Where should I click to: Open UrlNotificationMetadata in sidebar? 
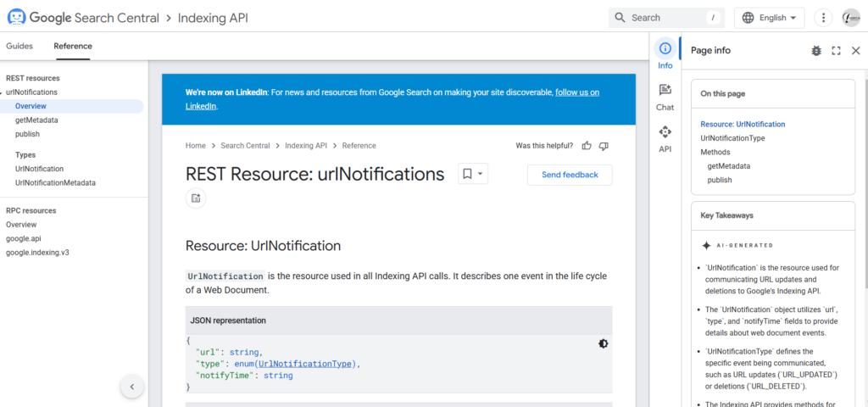(x=55, y=183)
